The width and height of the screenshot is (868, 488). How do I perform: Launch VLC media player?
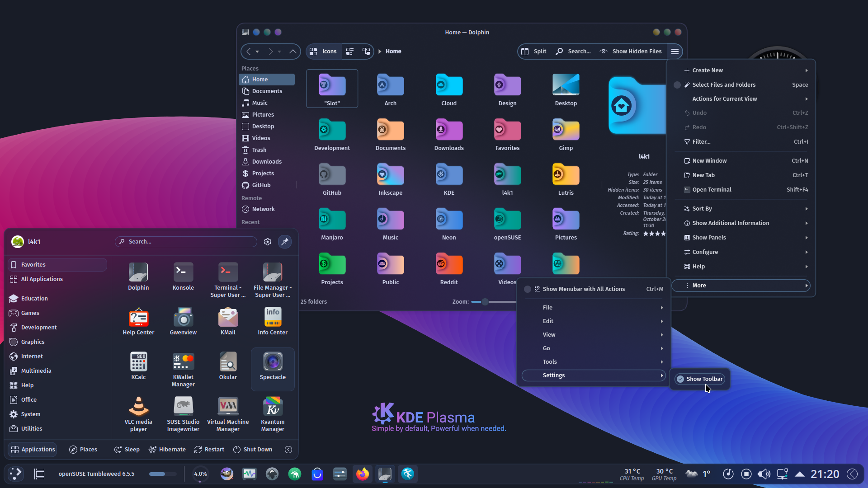[x=138, y=414]
